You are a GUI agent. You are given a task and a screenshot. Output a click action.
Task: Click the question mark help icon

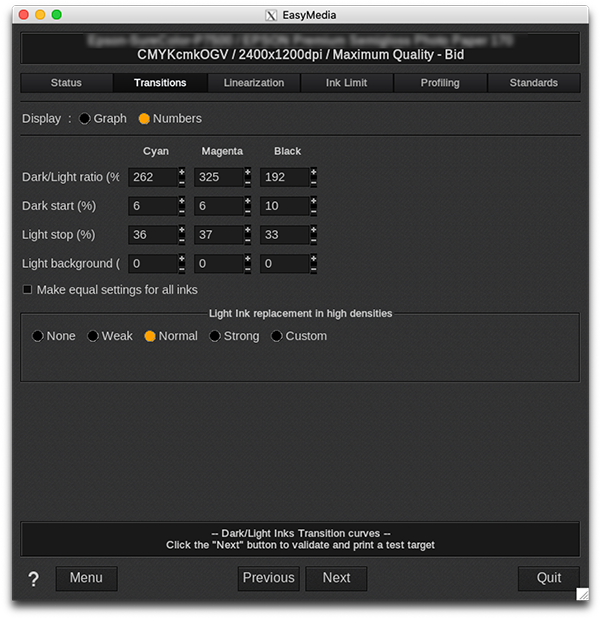33,579
